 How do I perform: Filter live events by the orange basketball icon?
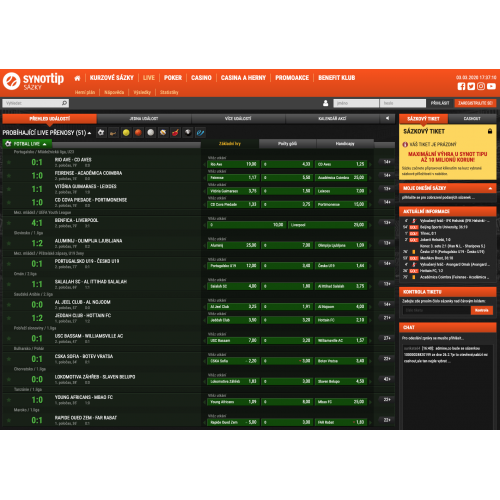tap(138, 133)
